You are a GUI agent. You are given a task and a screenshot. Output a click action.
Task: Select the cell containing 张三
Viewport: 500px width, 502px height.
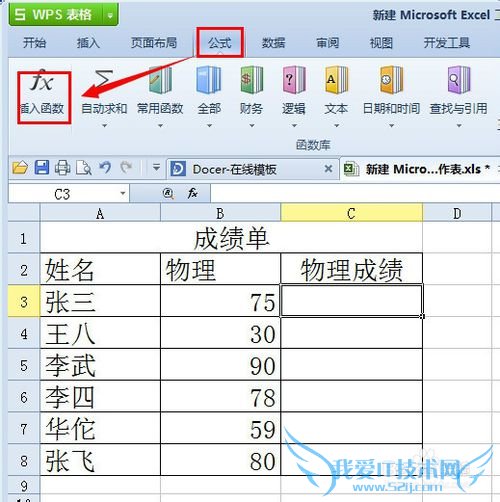point(100,302)
